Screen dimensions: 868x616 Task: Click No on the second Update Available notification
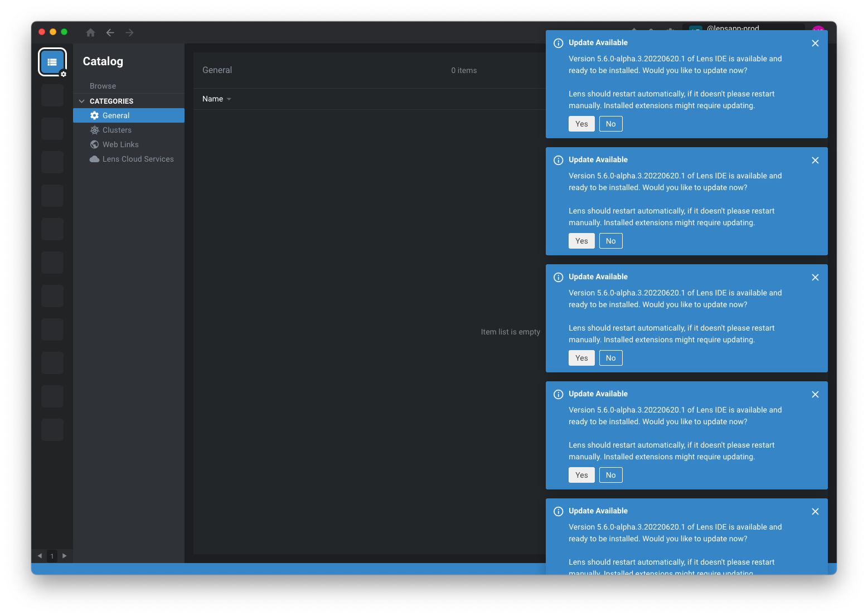(610, 240)
